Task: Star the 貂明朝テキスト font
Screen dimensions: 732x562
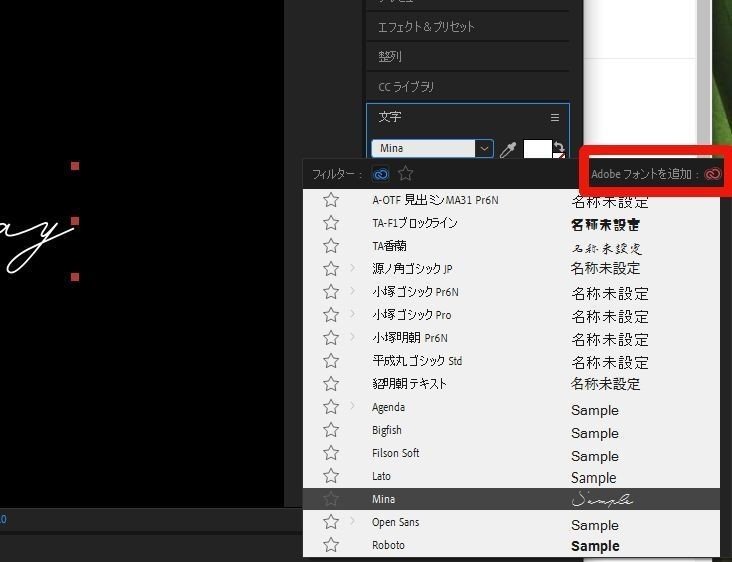Action: tap(331, 384)
